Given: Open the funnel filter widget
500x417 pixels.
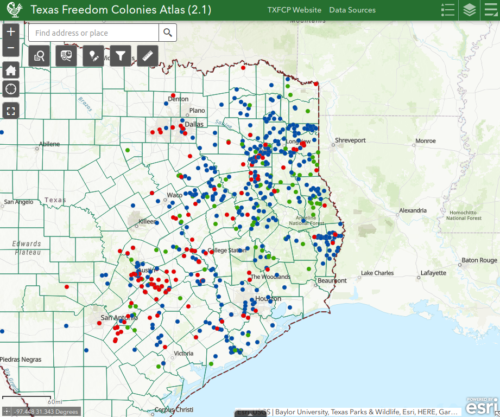Looking at the screenshot, I should click(x=120, y=56).
